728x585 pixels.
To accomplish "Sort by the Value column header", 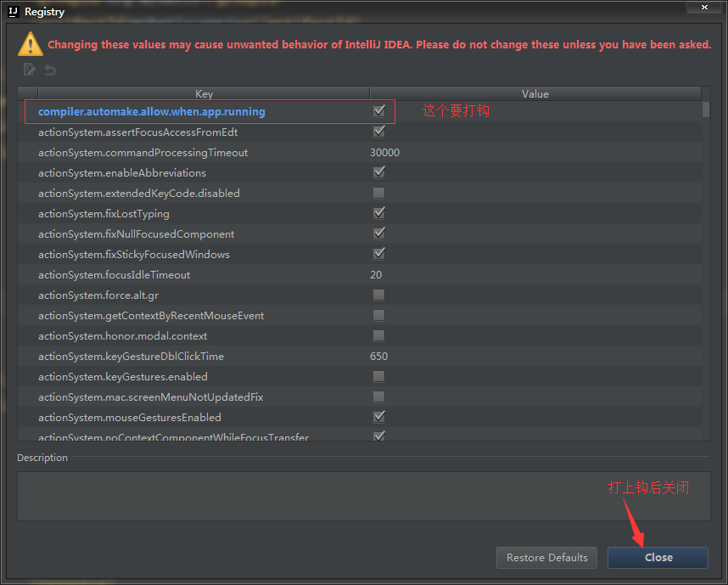I will (x=535, y=94).
